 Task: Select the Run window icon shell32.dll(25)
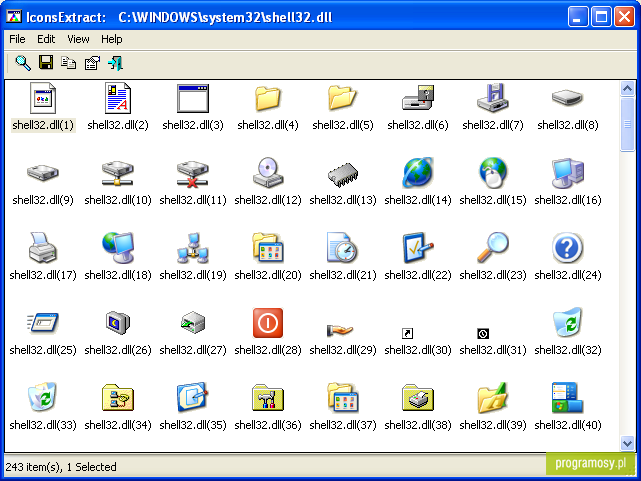(x=43, y=323)
